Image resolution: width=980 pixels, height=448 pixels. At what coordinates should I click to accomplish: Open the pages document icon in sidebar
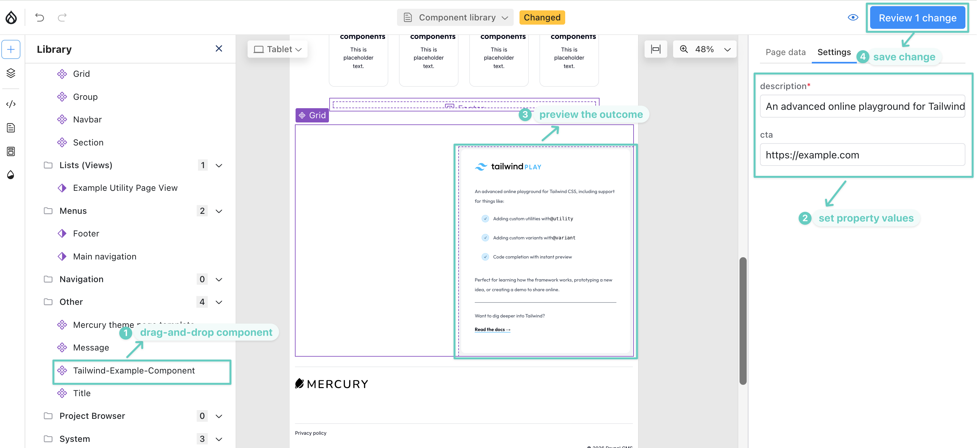pos(11,128)
